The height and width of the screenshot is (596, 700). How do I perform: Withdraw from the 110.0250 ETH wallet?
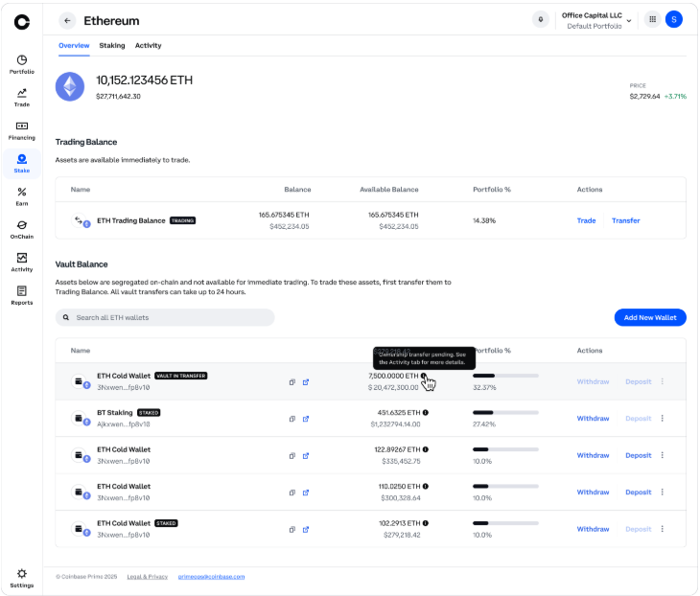point(593,492)
